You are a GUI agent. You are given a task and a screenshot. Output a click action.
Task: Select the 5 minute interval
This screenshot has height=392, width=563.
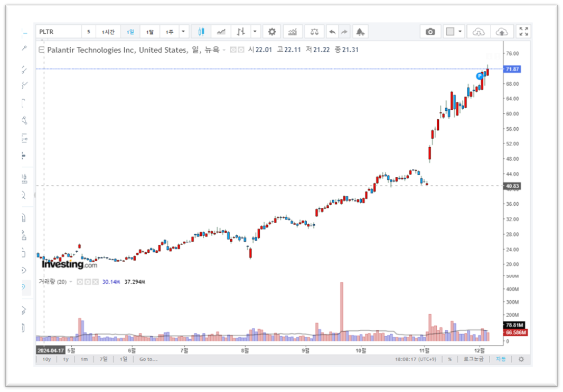88,32
